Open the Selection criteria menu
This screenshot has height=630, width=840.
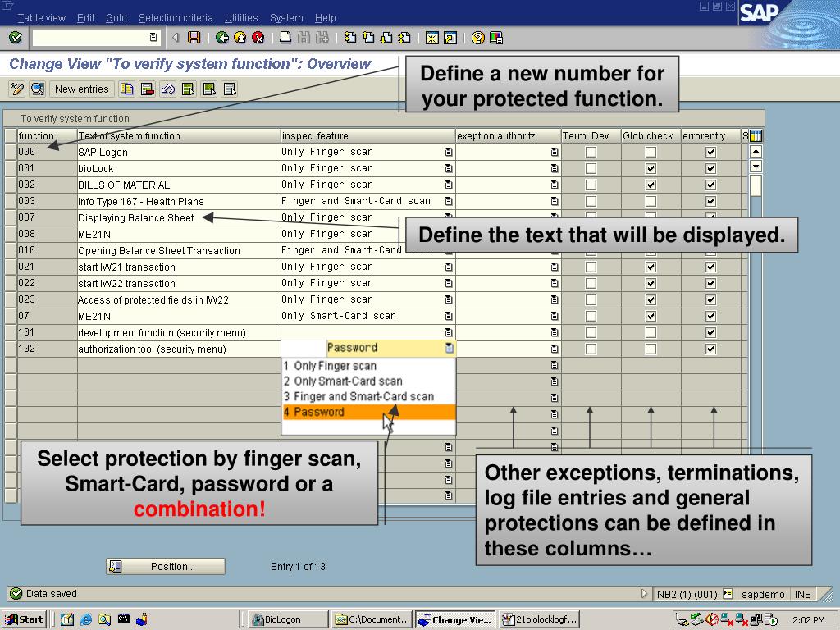click(x=176, y=18)
